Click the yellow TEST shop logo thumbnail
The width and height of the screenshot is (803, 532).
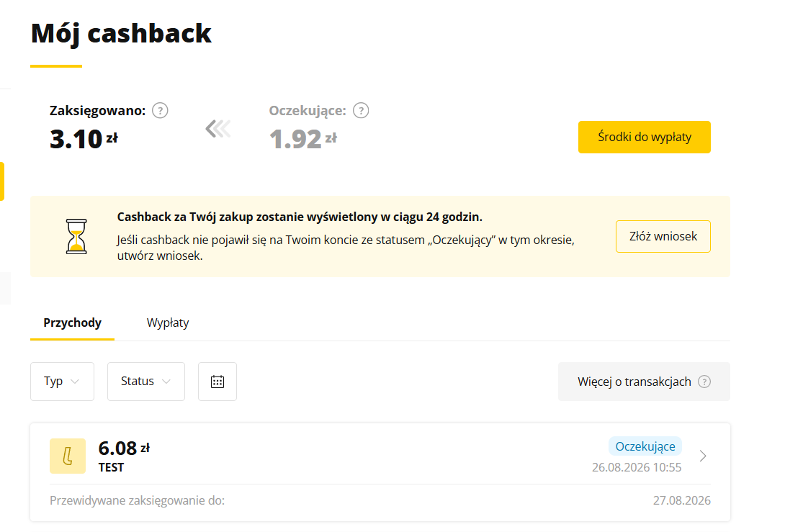click(68, 456)
